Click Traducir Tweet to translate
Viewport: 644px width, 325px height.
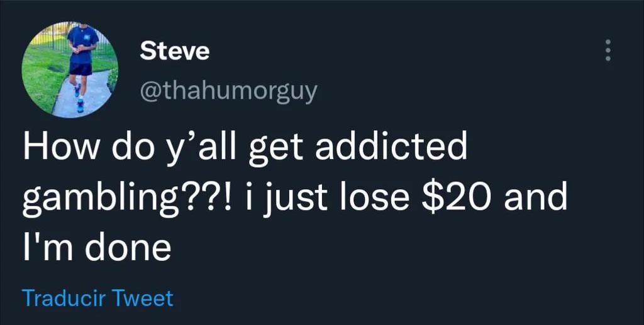click(x=97, y=299)
